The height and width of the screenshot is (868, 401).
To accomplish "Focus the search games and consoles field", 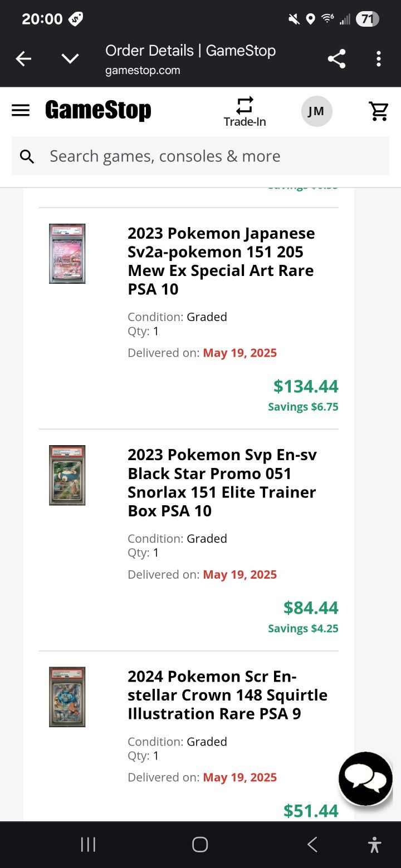I will pos(212,156).
